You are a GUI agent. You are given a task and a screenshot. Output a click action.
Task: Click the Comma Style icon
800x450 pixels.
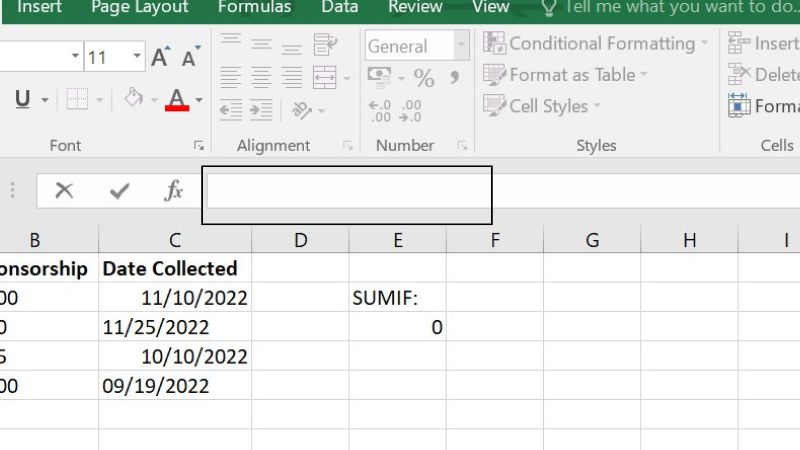click(x=455, y=78)
